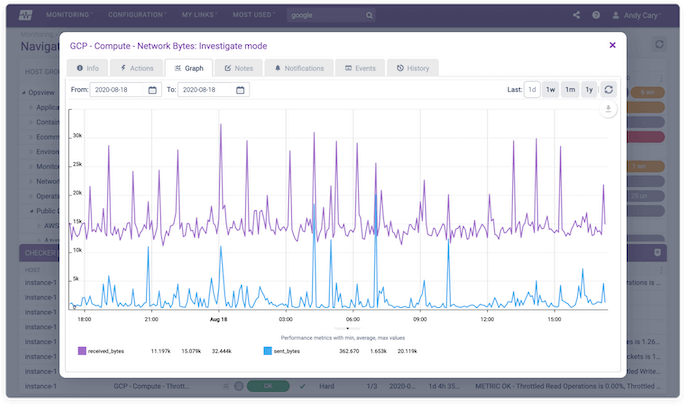685x406 pixels.
Task: Download the graph using the download icon
Action: point(607,110)
